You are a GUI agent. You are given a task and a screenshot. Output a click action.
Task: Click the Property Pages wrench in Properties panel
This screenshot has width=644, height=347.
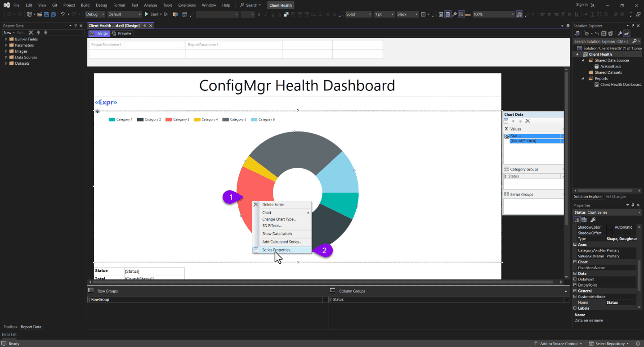(593, 220)
